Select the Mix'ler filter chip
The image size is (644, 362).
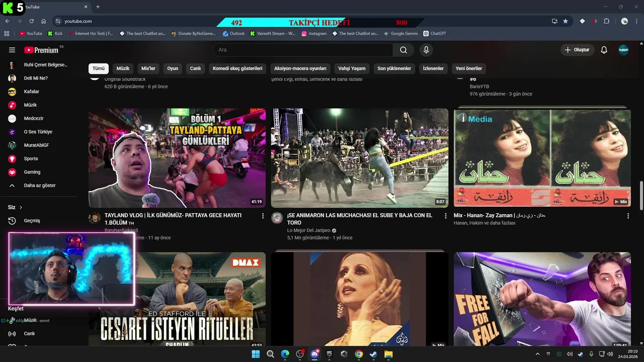click(x=148, y=68)
